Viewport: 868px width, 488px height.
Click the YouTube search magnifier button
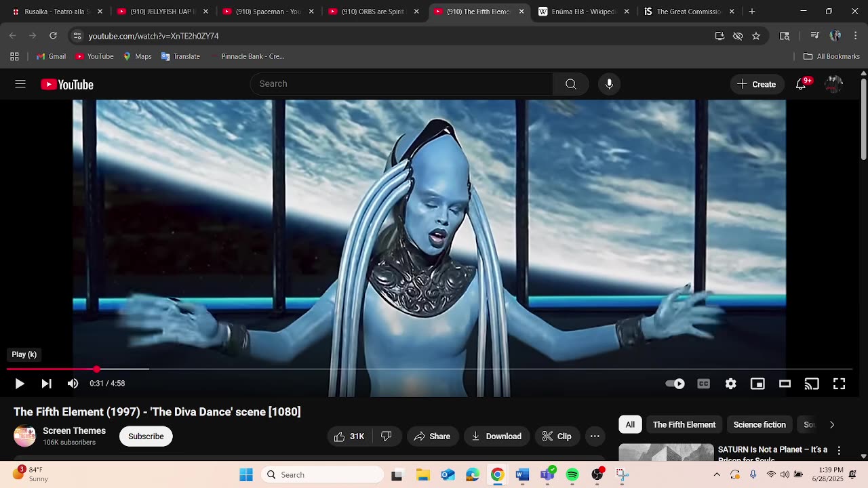[x=570, y=84]
